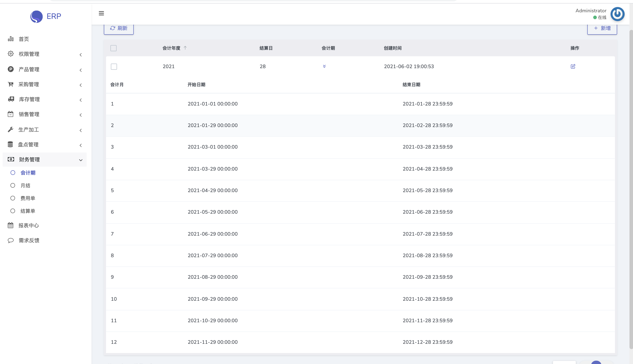Sort by 会计年度 arrow icon

coord(185,48)
